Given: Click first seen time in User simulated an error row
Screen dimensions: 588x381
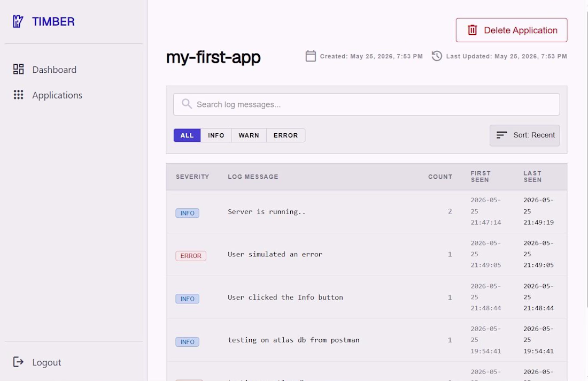Looking at the screenshot, I should coord(485,254).
